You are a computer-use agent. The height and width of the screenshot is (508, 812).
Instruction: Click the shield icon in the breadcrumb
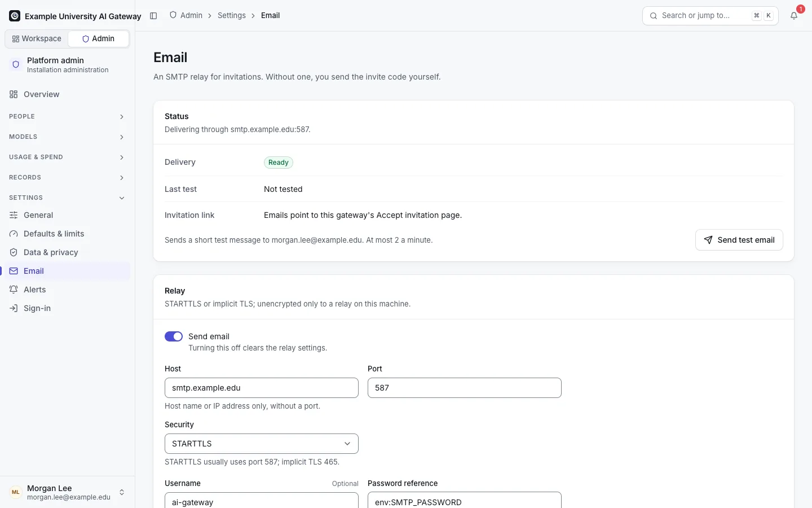point(173,15)
